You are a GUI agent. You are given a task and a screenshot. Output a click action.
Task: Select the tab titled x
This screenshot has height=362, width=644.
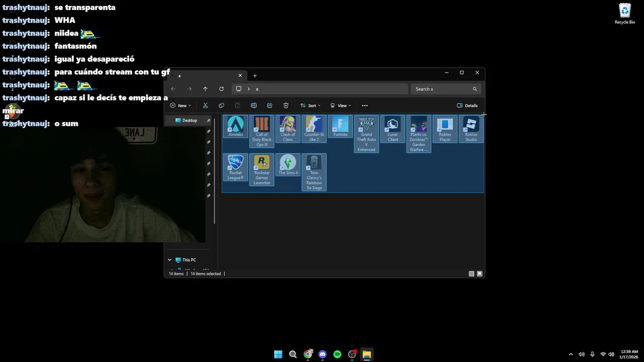click(x=207, y=75)
